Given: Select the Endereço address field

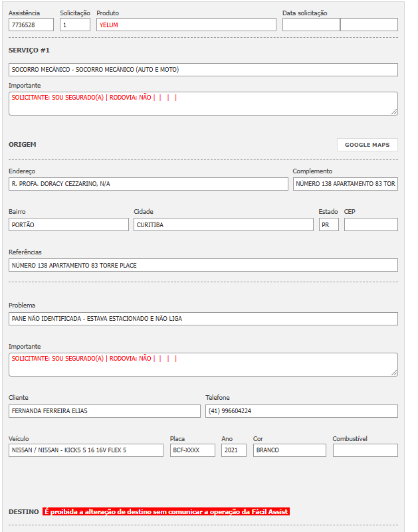Looking at the screenshot, I should [x=148, y=184].
